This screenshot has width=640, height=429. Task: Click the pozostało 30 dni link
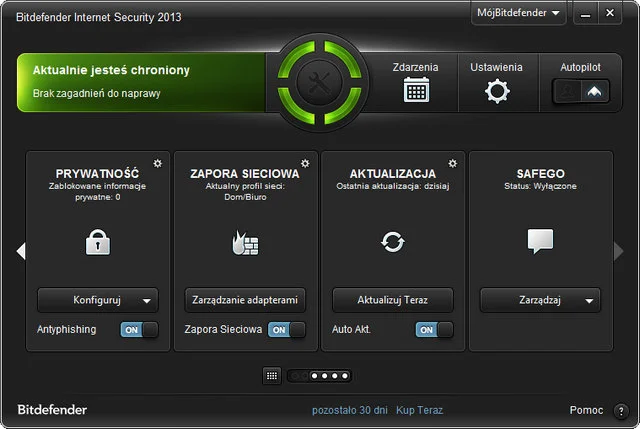350,410
